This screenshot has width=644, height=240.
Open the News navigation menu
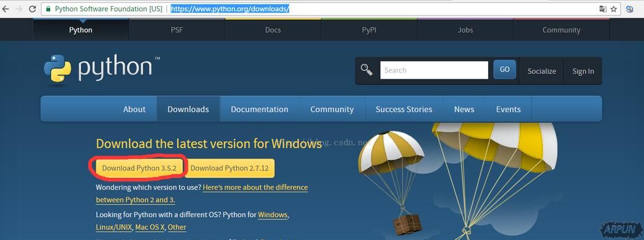point(464,109)
